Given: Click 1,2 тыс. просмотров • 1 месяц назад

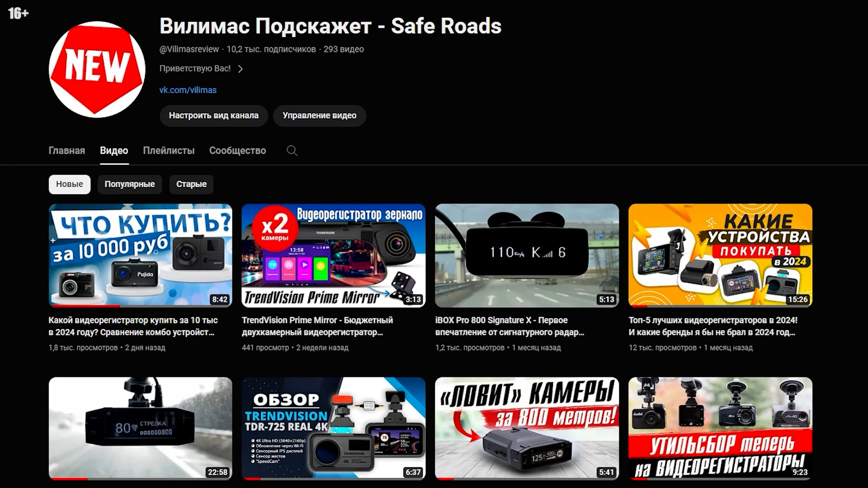Looking at the screenshot, I should (498, 347).
